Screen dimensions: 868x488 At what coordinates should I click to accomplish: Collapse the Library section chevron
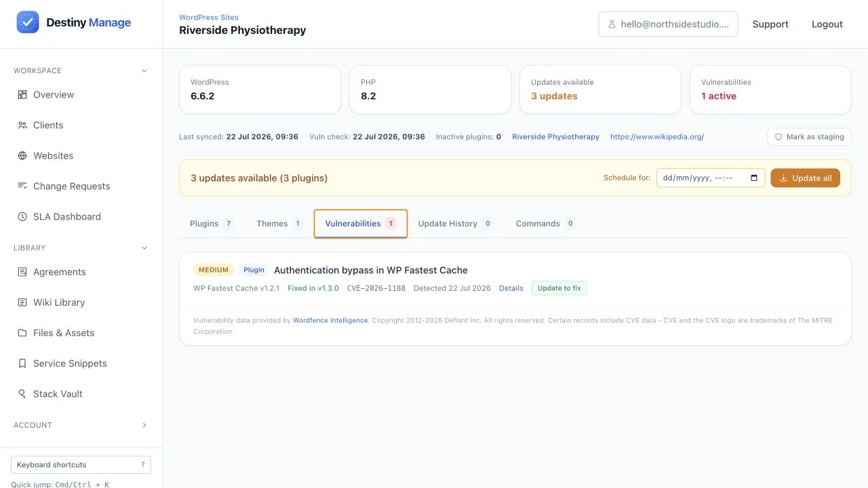(x=144, y=248)
